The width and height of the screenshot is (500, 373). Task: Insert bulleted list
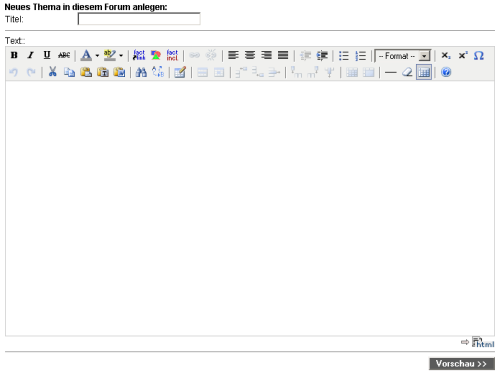[344, 56]
